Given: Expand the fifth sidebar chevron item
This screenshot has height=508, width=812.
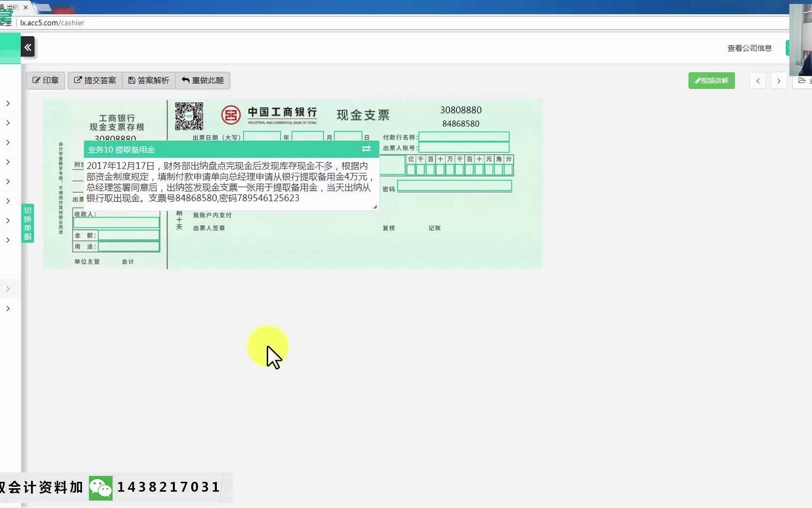Looking at the screenshot, I should (8, 181).
